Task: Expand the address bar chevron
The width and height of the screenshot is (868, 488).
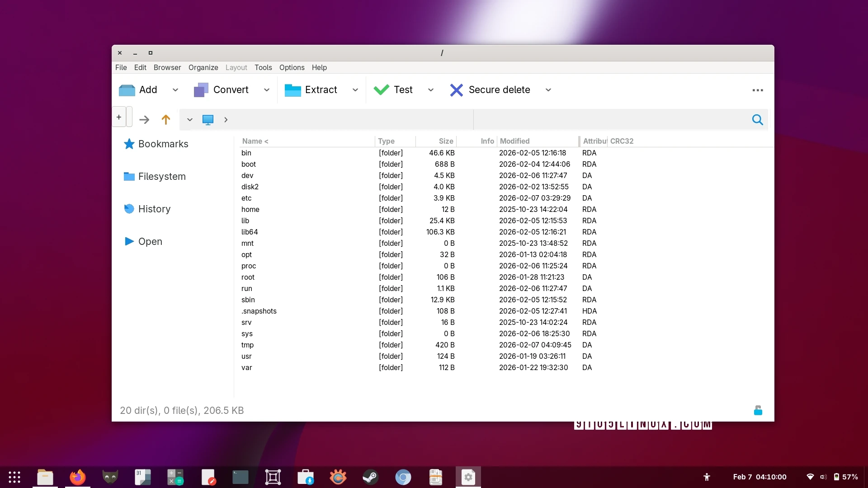Action: [x=189, y=119]
